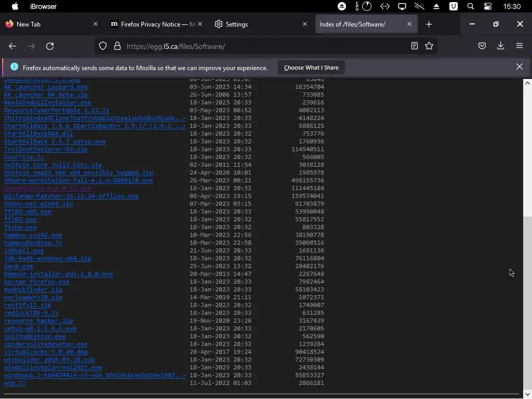Close the New Tab tab

(96, 24)
